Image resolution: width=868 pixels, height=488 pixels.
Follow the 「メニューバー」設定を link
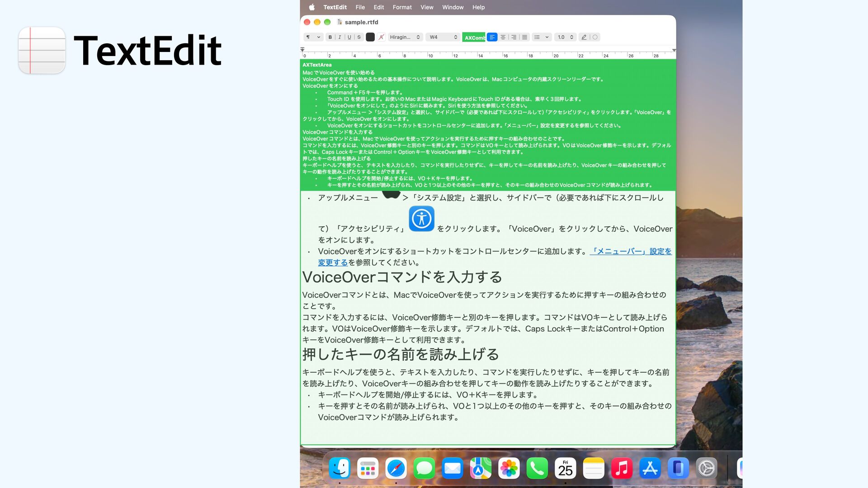coord(631,252)
